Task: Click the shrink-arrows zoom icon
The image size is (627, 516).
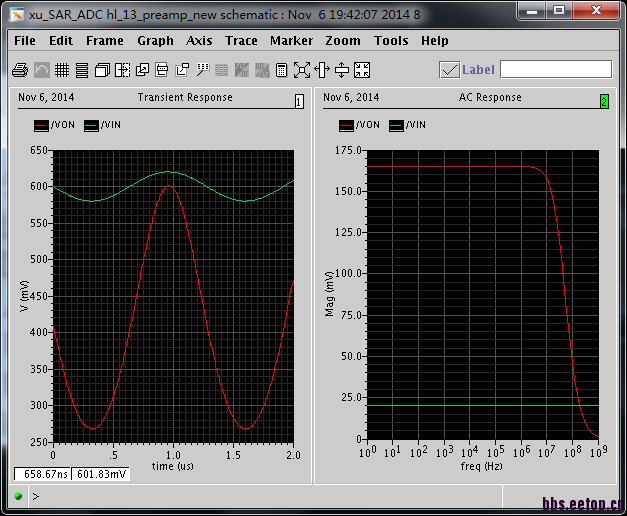Action: (362, 70)
